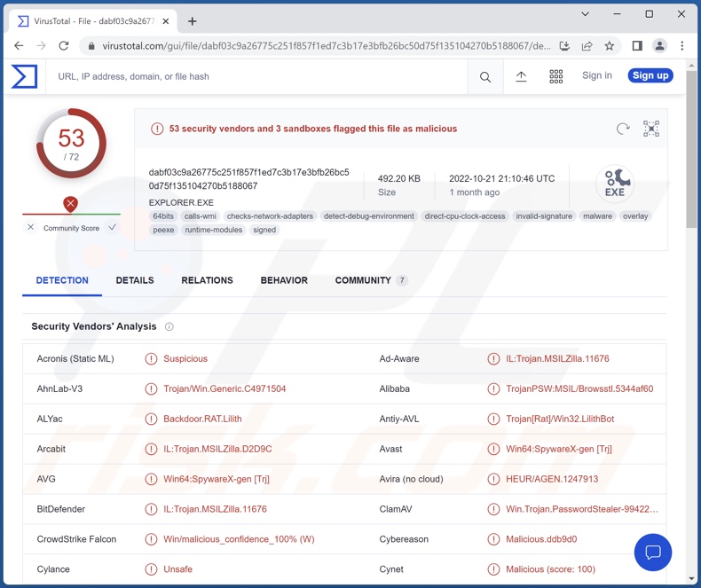Image resolution: width=701 pixels, height=588 pixels.
Task: Click the 64bits tag
Action: pyautogui.click(x=163, y=216)
